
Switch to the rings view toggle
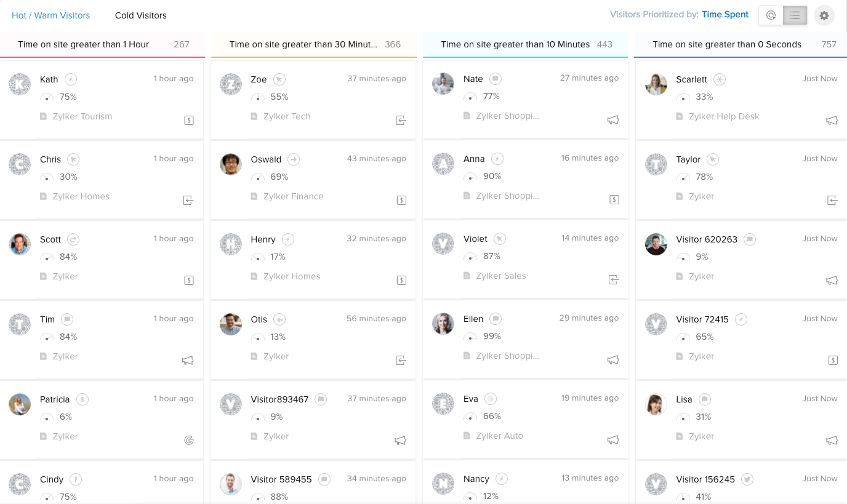pos(771,15)
